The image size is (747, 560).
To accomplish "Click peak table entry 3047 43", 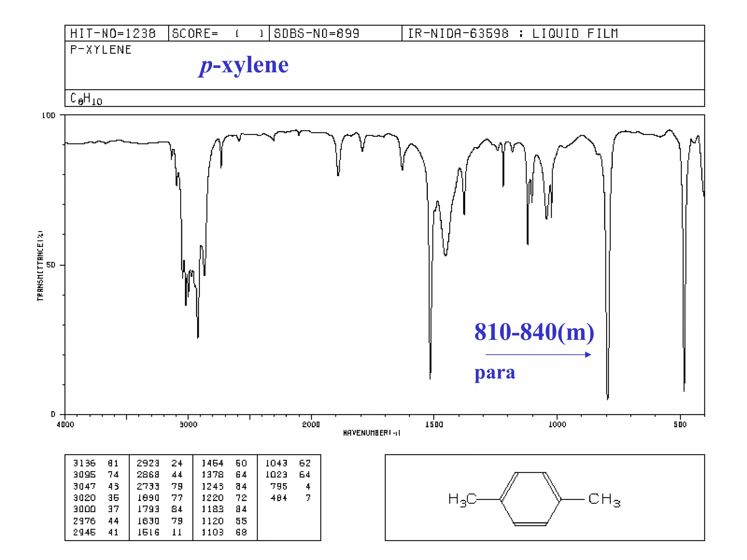I will point(96,486).
